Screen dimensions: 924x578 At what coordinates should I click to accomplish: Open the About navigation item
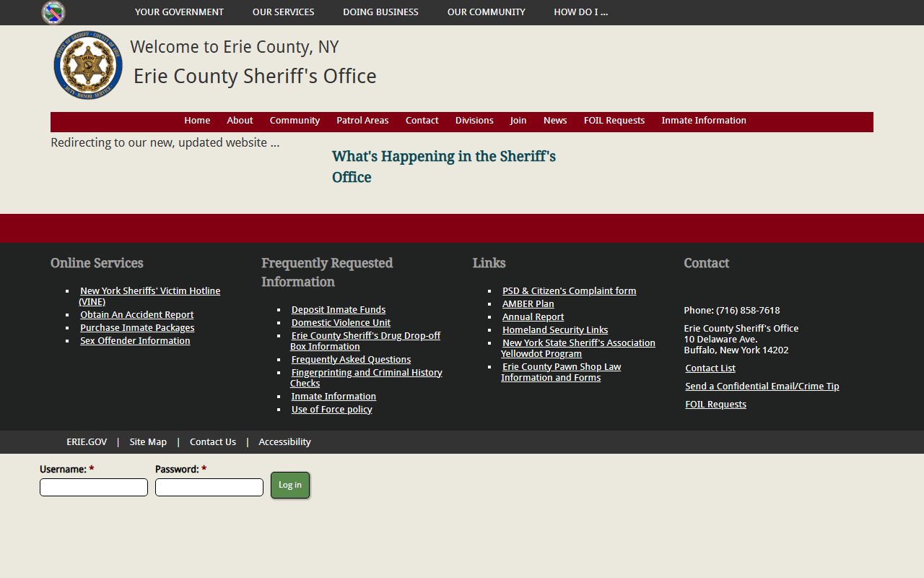coord(240,121)
